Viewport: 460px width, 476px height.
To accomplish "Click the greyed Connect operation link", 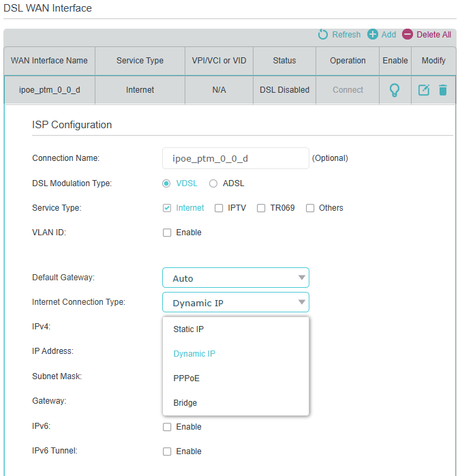I will (x=348, y=90).
